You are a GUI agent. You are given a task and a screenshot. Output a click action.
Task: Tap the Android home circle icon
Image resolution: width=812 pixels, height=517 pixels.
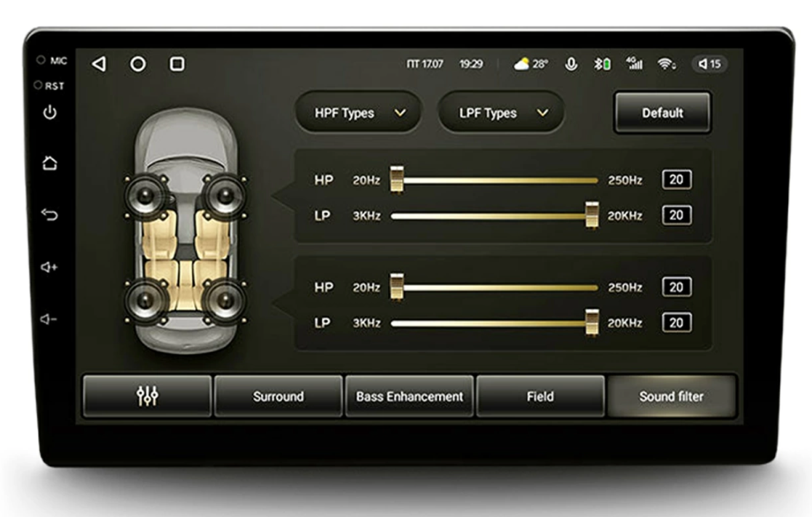137,64
